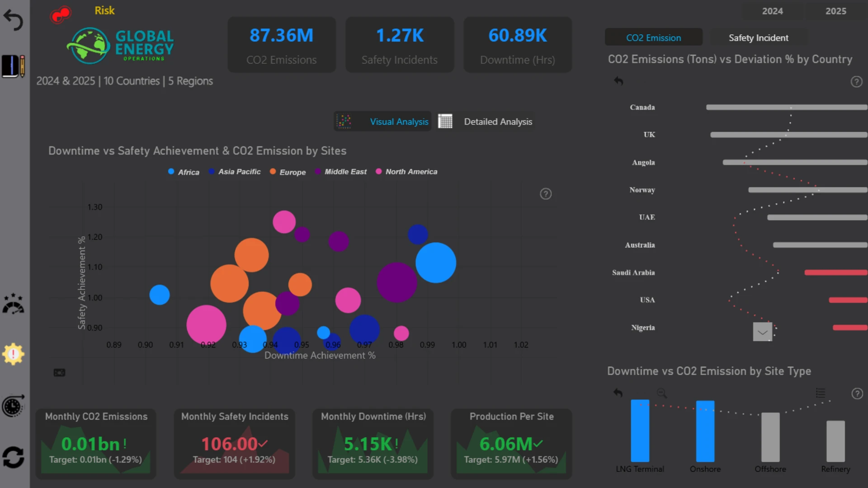This screenshot has width=868, height=488.
Task: Toggle the 2025 year filter
Action: click(835, 11)
